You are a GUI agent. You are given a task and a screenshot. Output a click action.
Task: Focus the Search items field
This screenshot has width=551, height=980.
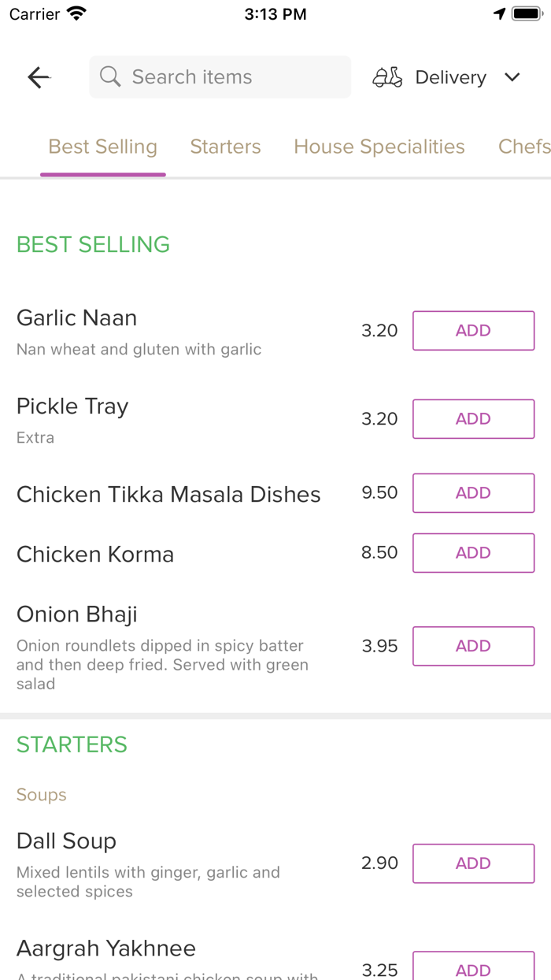pos(228,77)
